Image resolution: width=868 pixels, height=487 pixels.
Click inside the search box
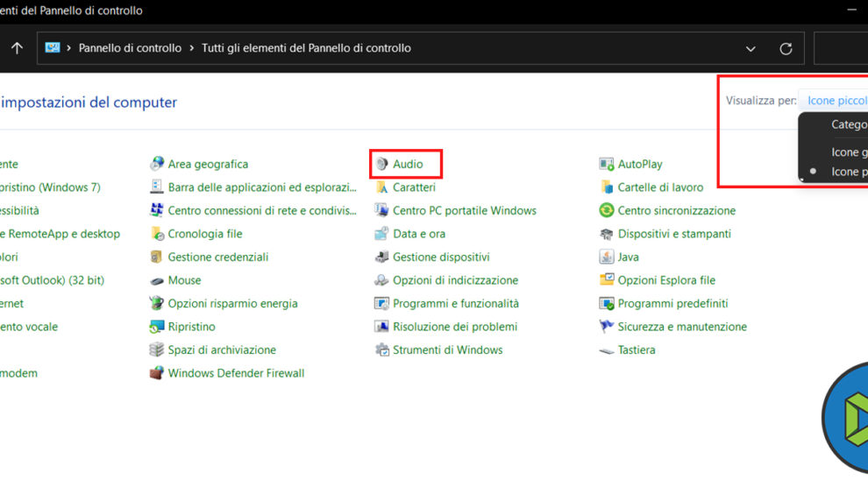[x=841, y=48]
